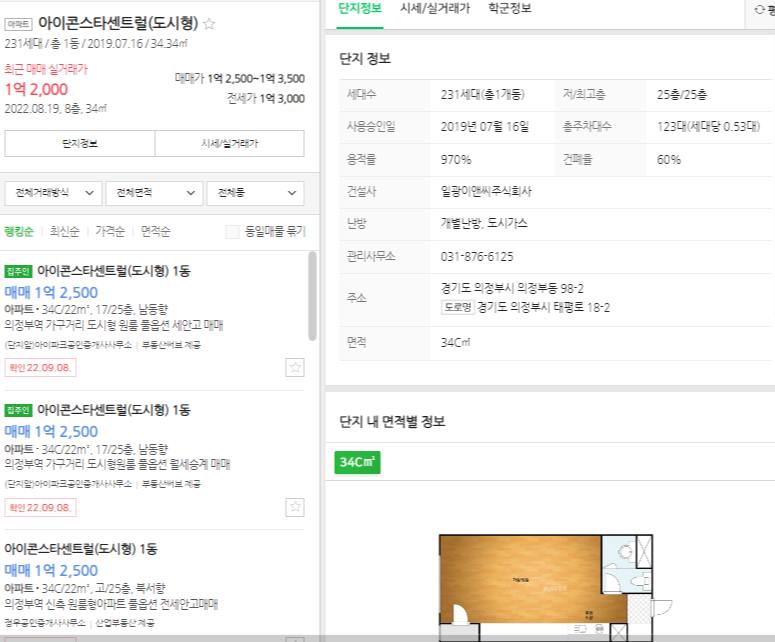Screen dimensions: 775x642
Task: Click 집주인 badge on the 월세승계 매매 listing
Action: point(18,410)
